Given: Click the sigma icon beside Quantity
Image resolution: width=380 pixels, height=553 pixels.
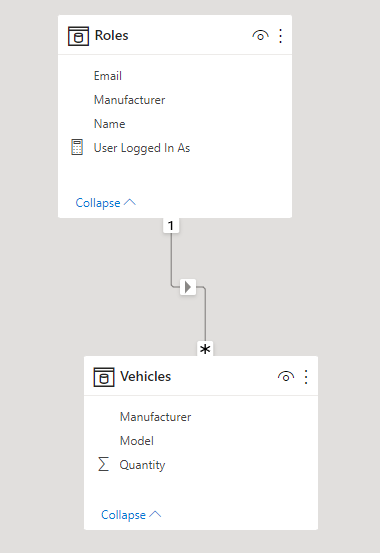Looking at the screenshot, I should [x=103, y=464].
